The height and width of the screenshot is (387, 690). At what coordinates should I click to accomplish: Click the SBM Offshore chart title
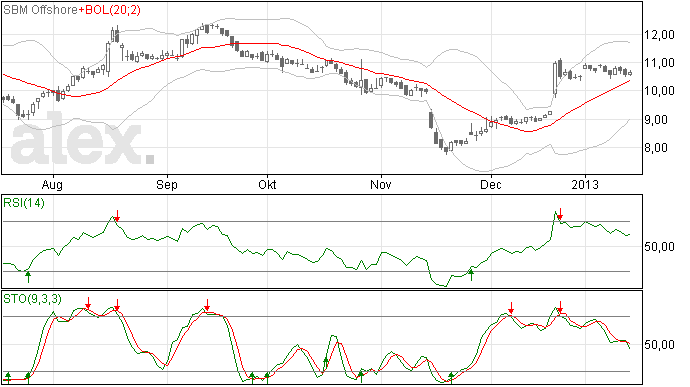pyautogui.click(x=40, y=10)
